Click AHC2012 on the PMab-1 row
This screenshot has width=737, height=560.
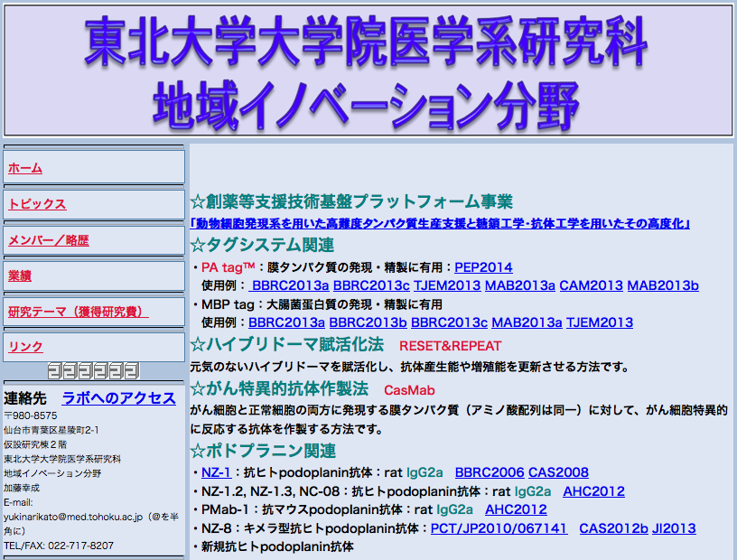point(516,509)
